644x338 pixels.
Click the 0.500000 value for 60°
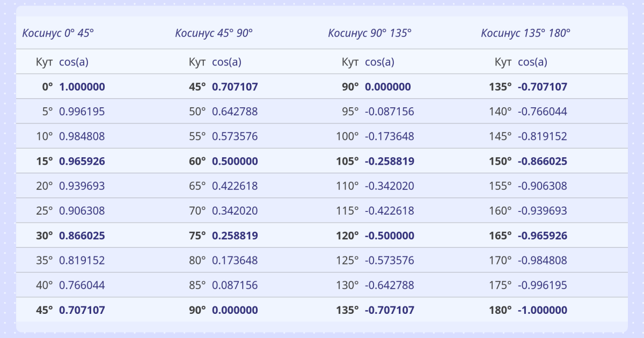235,161
